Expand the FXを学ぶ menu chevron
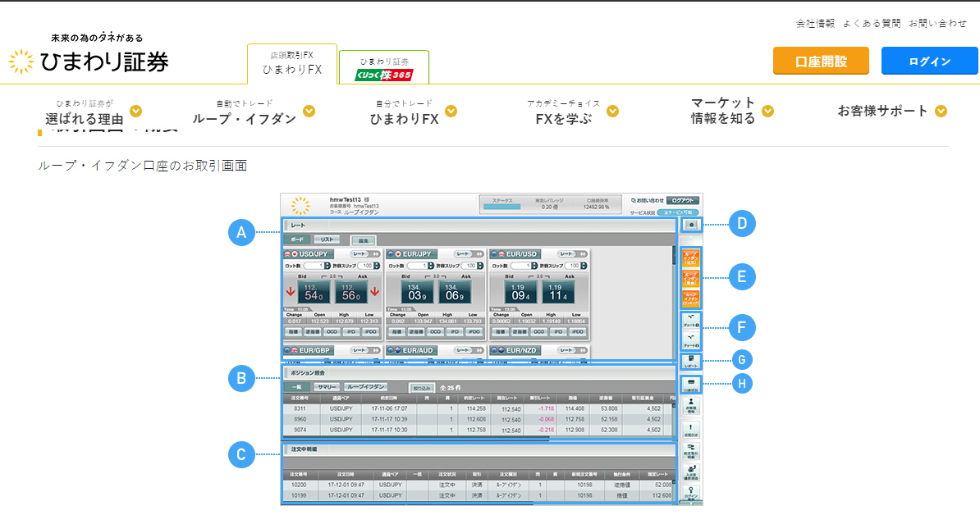 point(612,111)
